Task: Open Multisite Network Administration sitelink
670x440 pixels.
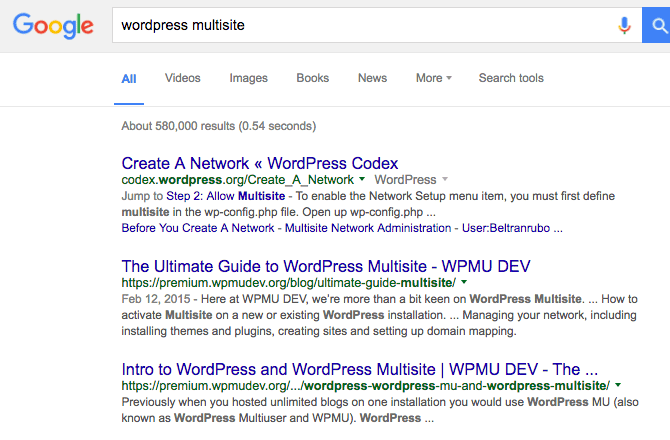Action: (x=368, y=228)
